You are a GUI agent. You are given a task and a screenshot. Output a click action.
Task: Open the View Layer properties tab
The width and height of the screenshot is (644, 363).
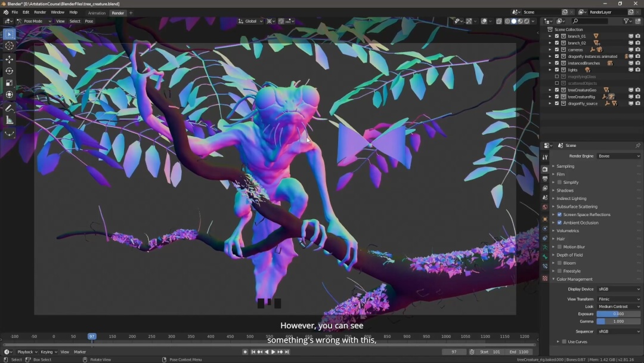[545, 188]
